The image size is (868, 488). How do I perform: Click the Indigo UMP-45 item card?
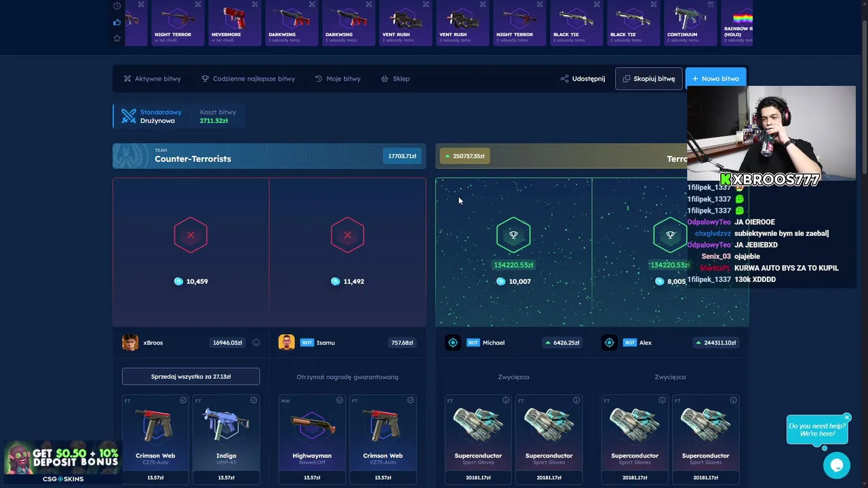[226, 439]
